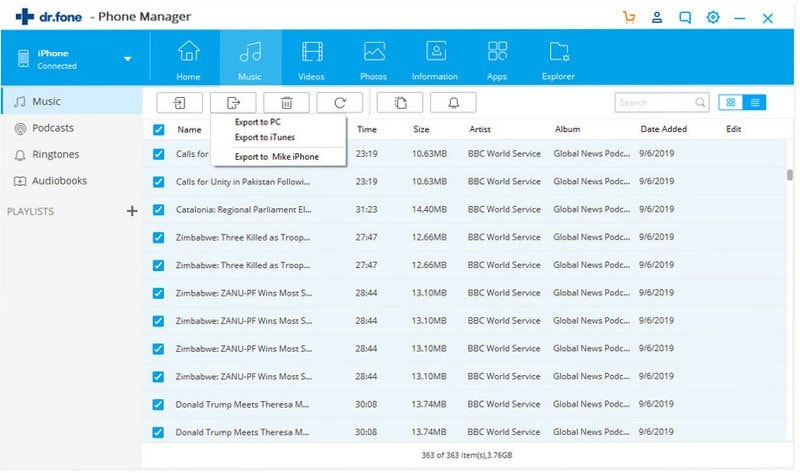Choose Export to iTunes
The image size is (800, 473).
point(265,137)
